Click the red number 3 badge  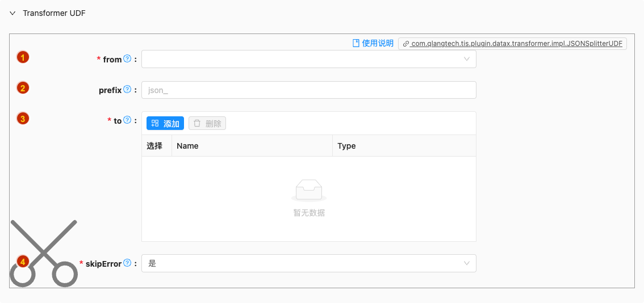pyautogui.click(x=23, y=119)
